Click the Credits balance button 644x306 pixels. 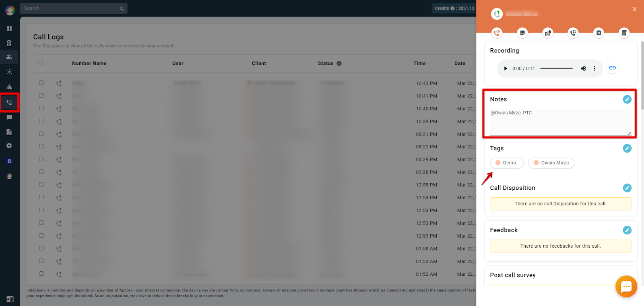[454, 8]
